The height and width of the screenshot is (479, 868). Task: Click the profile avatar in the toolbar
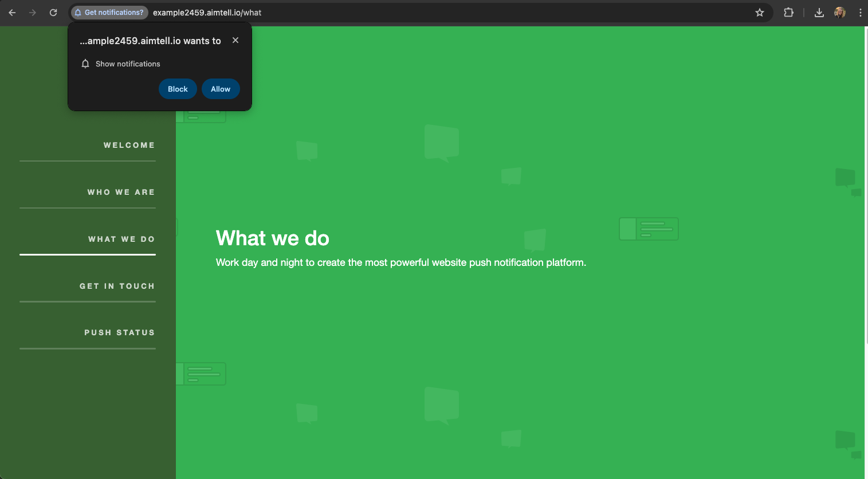coord(840,13)
